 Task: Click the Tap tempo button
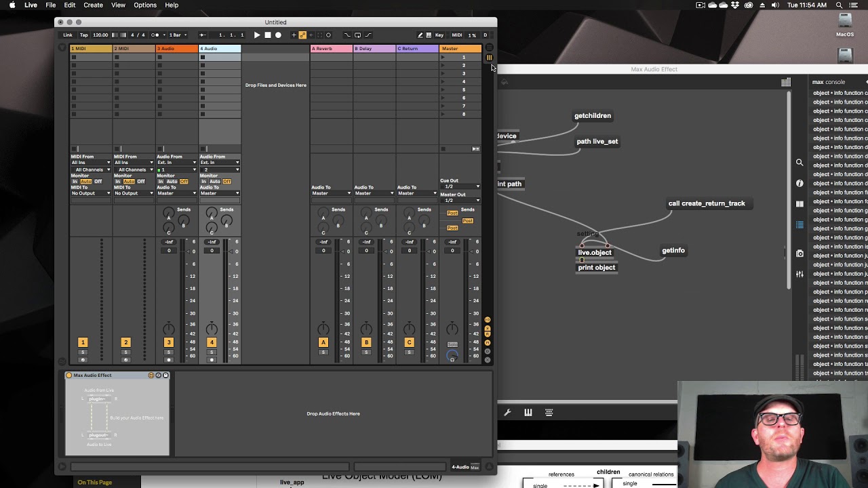83,35
